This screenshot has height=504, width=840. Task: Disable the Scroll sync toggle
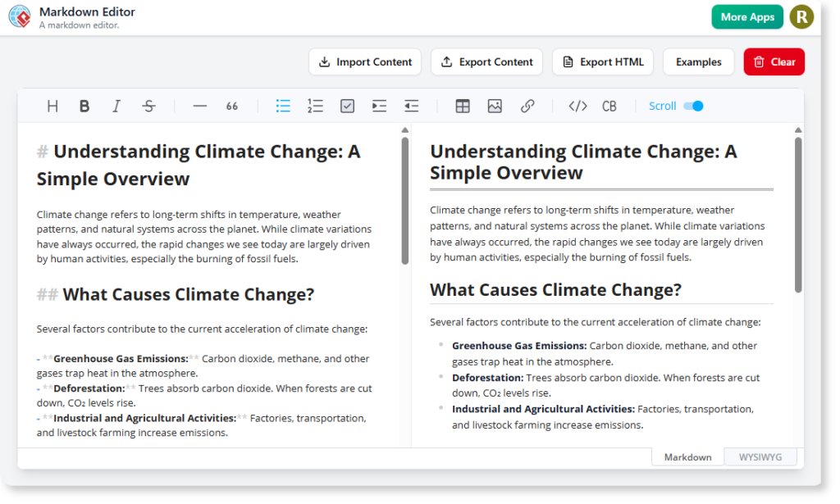click(x=693, y=106)
